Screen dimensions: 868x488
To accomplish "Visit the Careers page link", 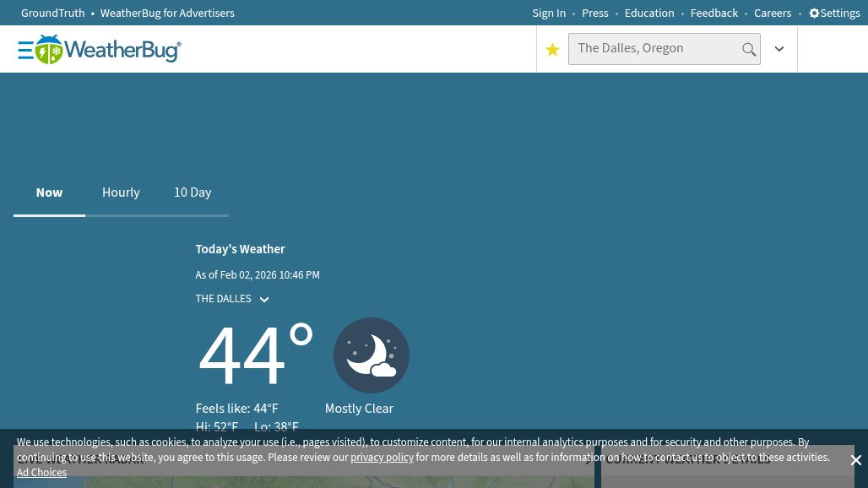I will (773, 14).
